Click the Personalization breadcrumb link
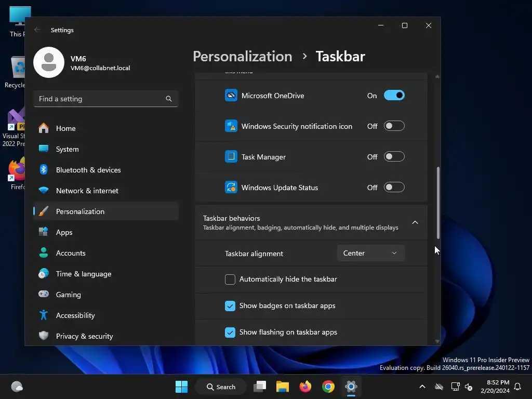This screenshot has height=399, width=532. click(x=242, y=56)
